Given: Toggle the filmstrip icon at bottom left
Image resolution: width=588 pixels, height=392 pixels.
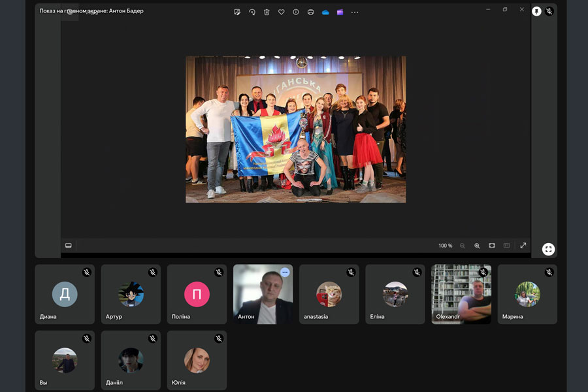Looking at the screenshot, I should (68, 246).
